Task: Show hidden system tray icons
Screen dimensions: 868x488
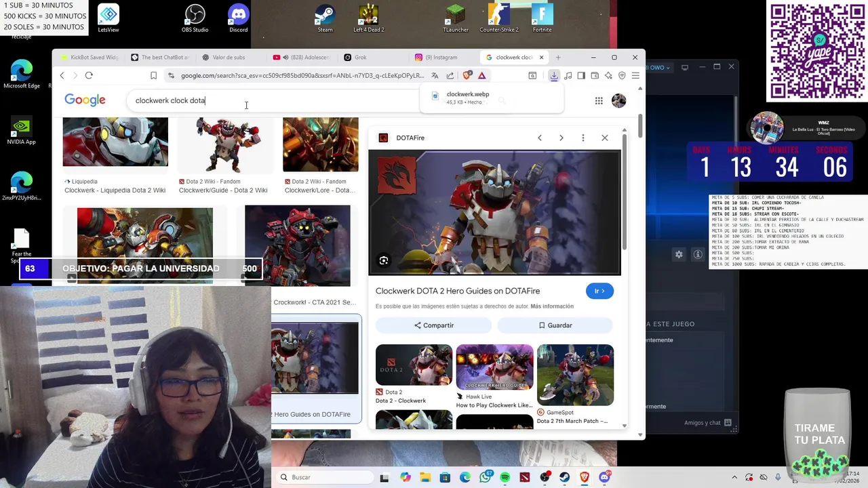Action: [734, 477]
